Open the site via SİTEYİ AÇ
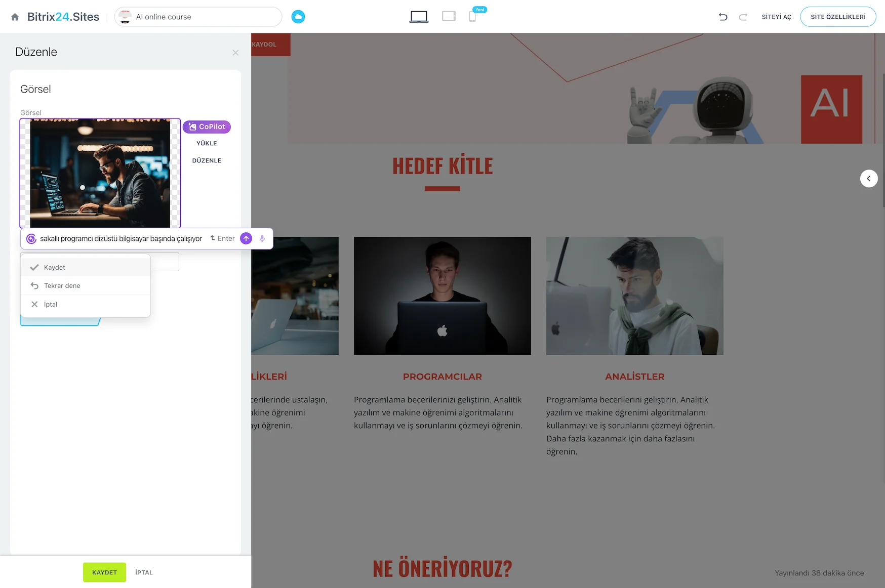Image resolution: width=885 pixels, height=588 pixels. click(776, 17)
